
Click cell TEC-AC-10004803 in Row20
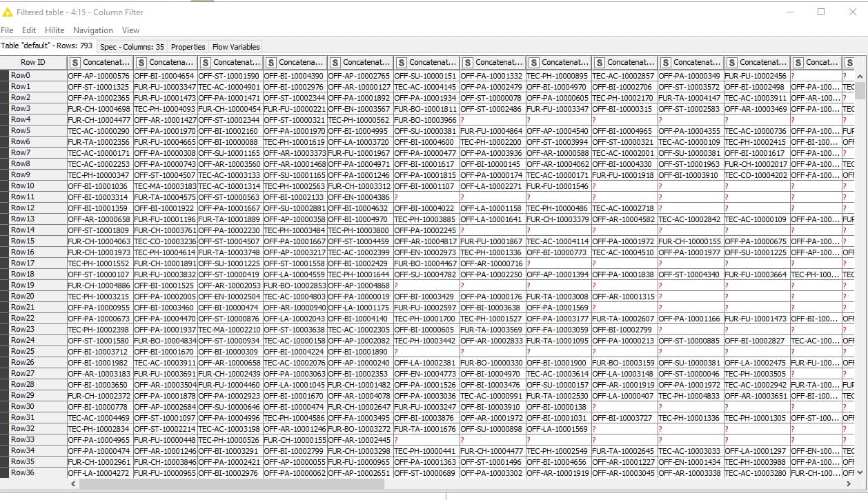coord(295,297)
